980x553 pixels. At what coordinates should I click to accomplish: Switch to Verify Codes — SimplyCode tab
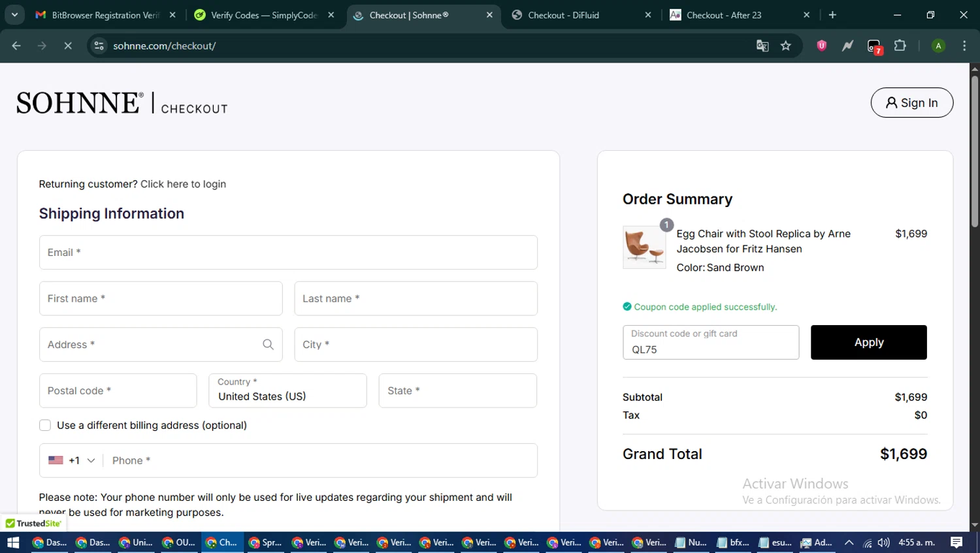click(x=264, y=15)
